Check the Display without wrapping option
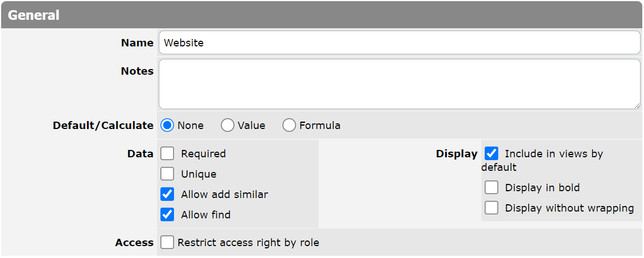 click(491, 208)
